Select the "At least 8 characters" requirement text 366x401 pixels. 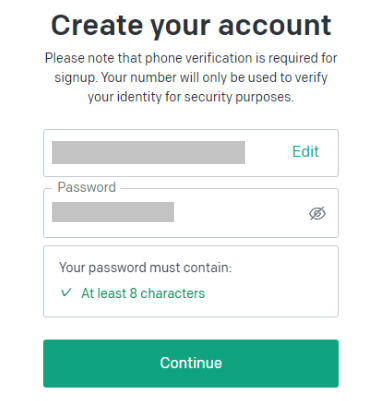pyautogui.click(x=143, y=293)
